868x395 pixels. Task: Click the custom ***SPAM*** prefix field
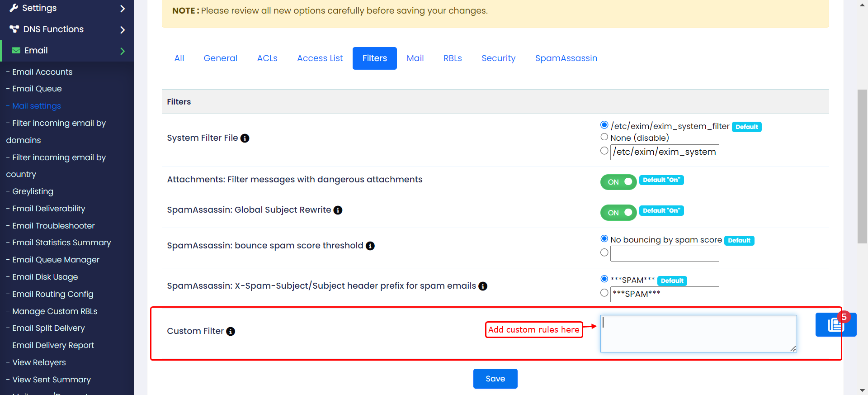665,294
